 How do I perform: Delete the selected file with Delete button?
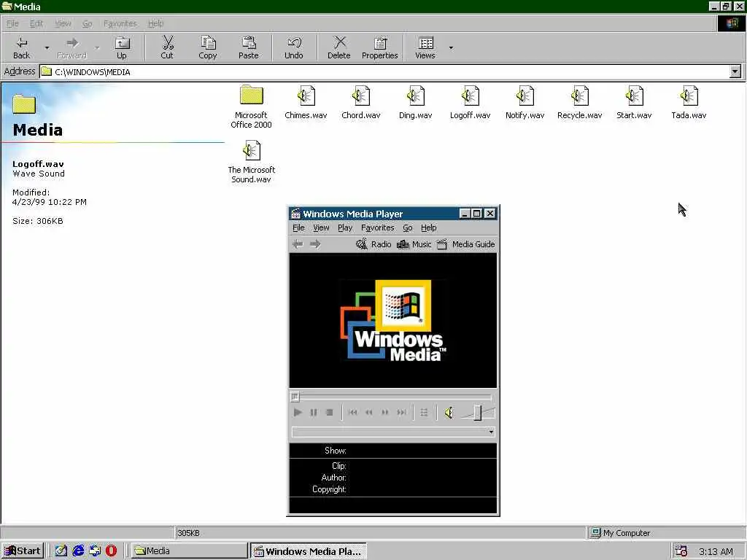[x=338, y=47]
